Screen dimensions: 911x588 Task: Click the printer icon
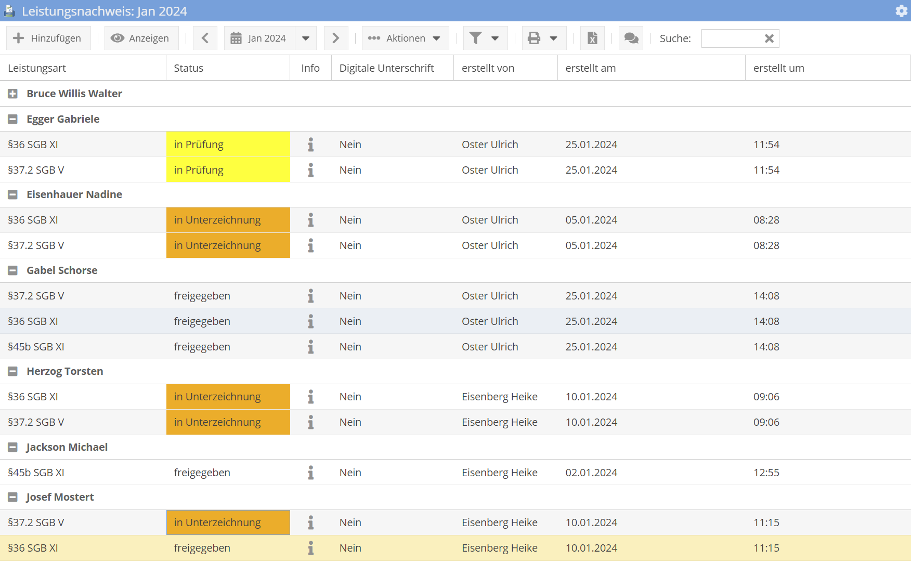[534, 38]
